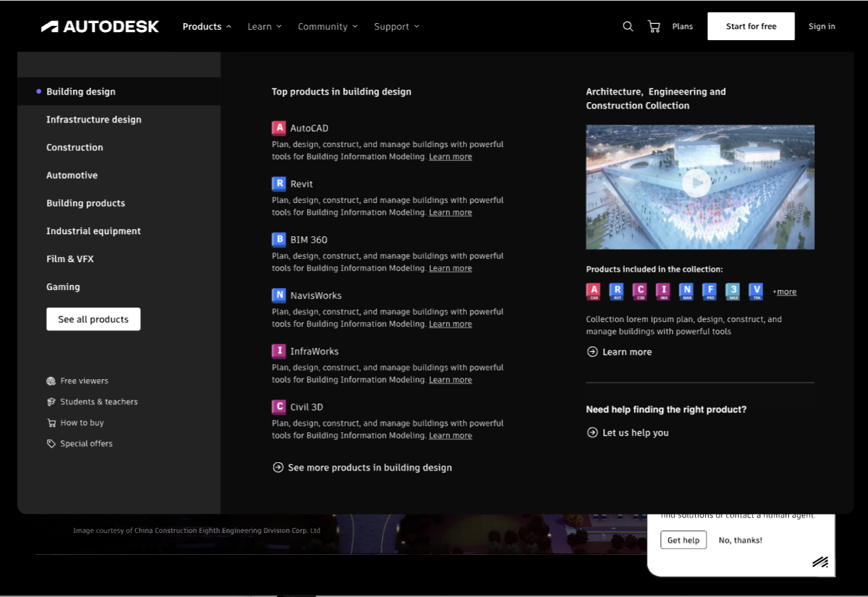This screenshot has width=868, height=597.
Task: Click the 3ds MAX collection icon
Action: coord(733,291)
